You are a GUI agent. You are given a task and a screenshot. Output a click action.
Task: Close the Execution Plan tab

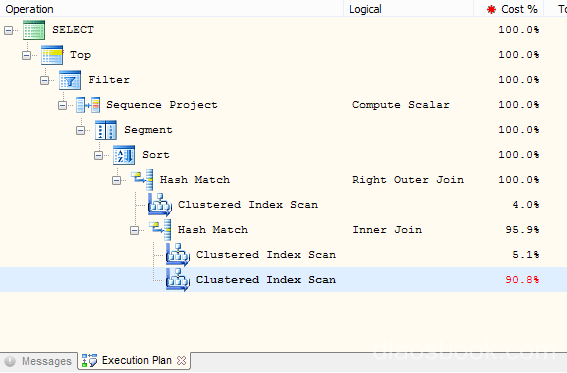(182, 361)
